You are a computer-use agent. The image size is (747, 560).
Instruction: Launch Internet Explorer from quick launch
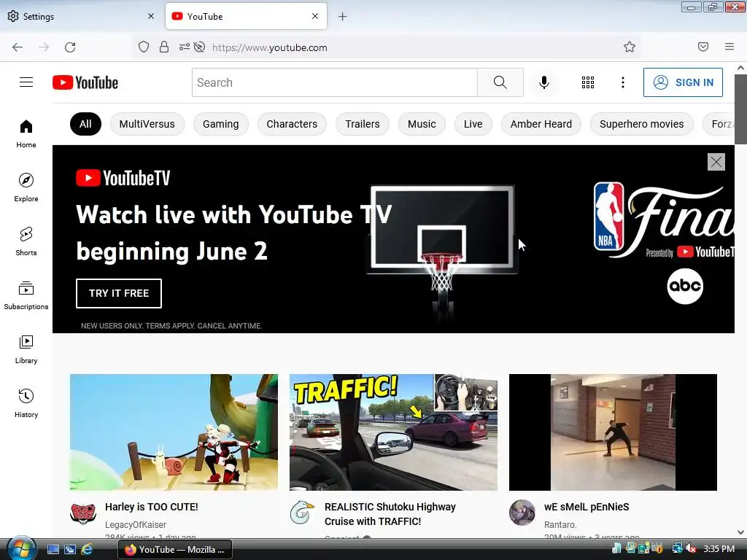click(87, 549)
